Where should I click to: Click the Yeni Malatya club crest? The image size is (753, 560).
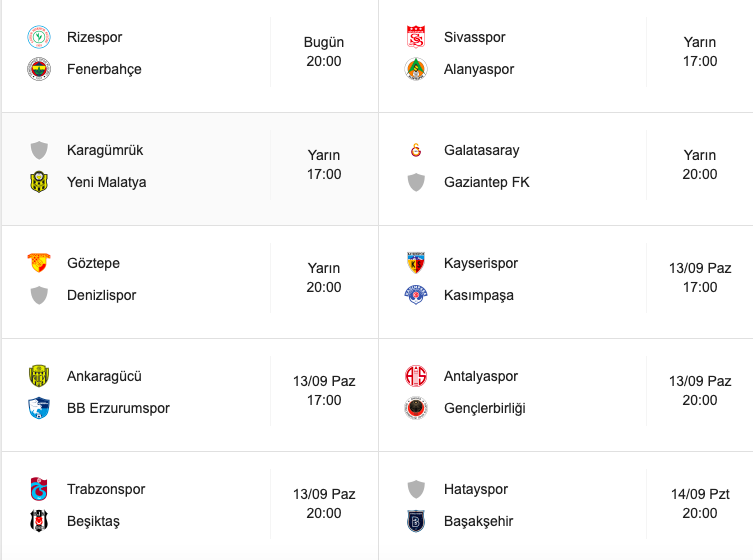tap(39, 182)
